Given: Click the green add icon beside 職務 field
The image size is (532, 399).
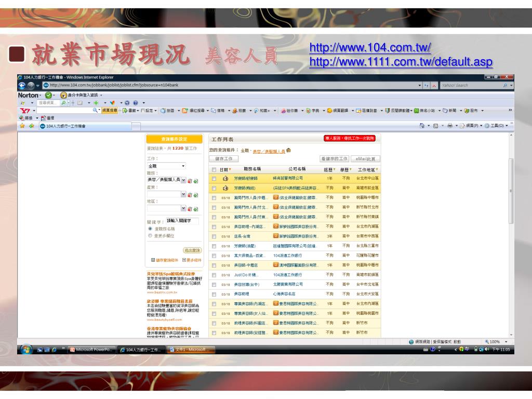Looking at the screenshot, I should 196,181.
